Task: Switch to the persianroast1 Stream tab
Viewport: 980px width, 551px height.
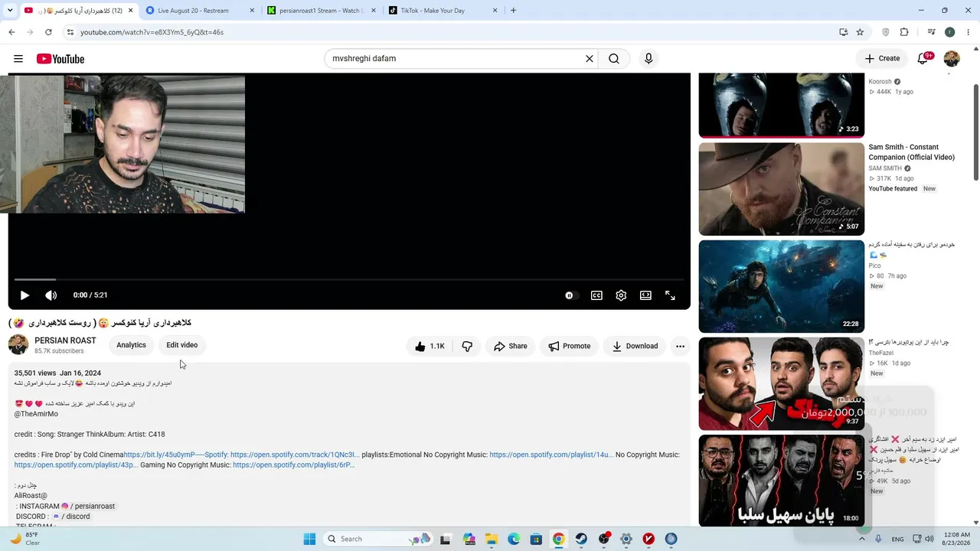Action: click(x=320, y=11)
